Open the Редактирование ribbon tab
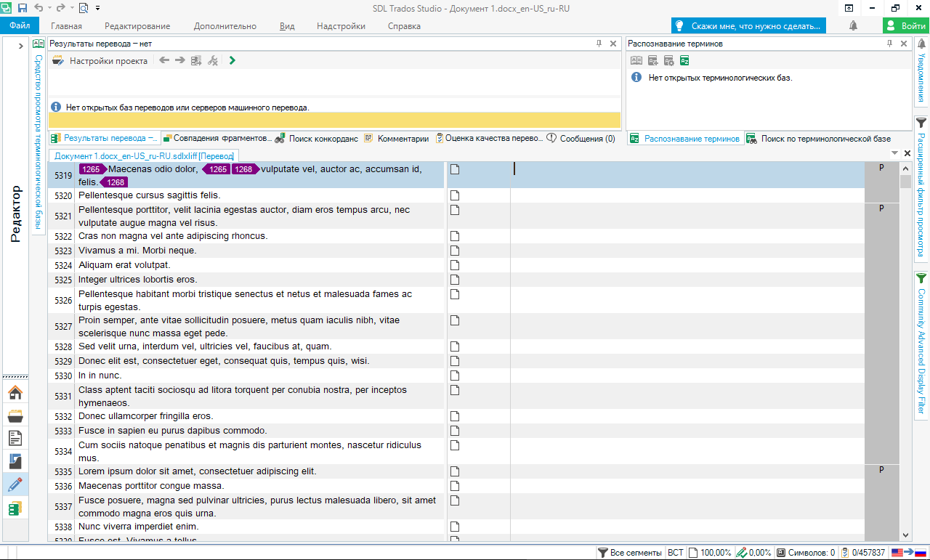Screen dimensions: 930x560 coord(137,26)
